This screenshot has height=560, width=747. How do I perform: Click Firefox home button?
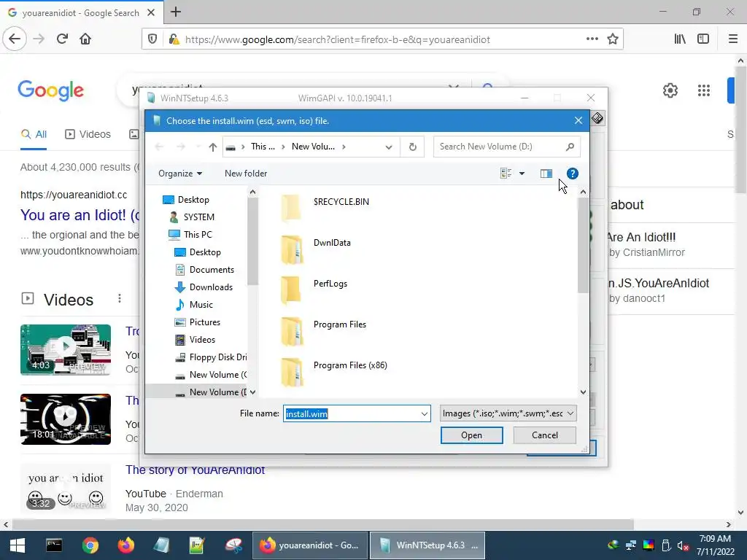[85, 39]
